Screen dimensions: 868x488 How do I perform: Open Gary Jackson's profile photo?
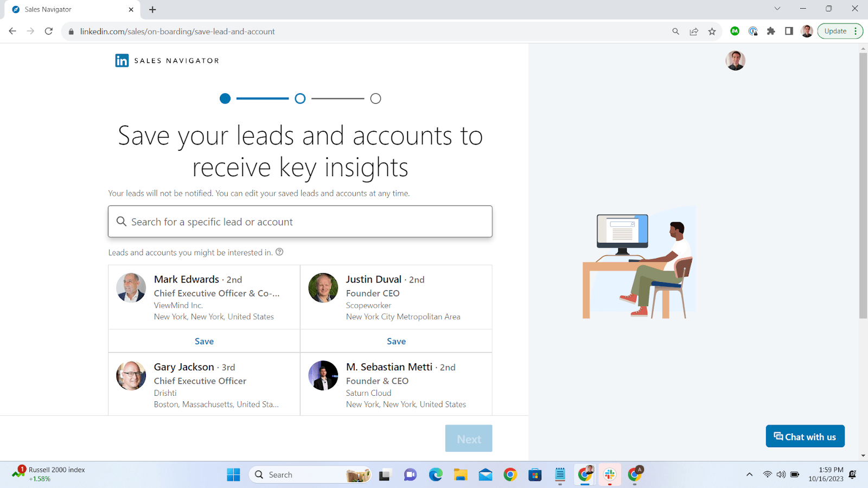pos(131,375)
